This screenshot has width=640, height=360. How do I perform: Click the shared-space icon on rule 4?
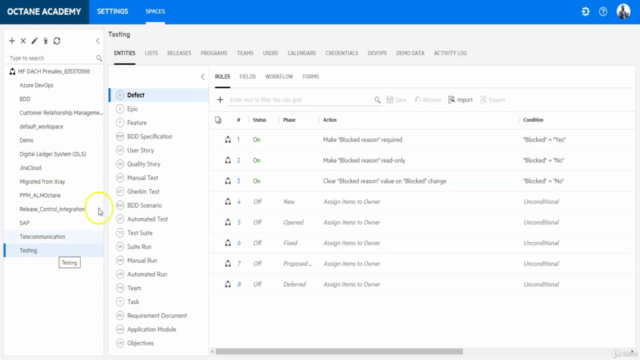pos(228,202)
